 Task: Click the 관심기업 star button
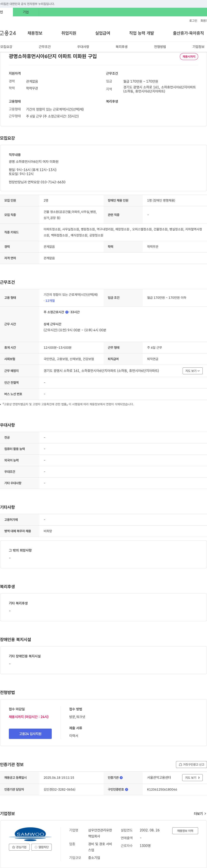(19, 847)
